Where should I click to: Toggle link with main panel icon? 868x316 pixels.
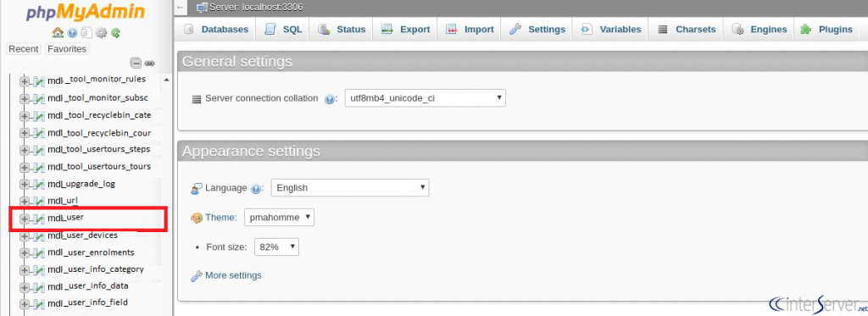tap(150, 63)
